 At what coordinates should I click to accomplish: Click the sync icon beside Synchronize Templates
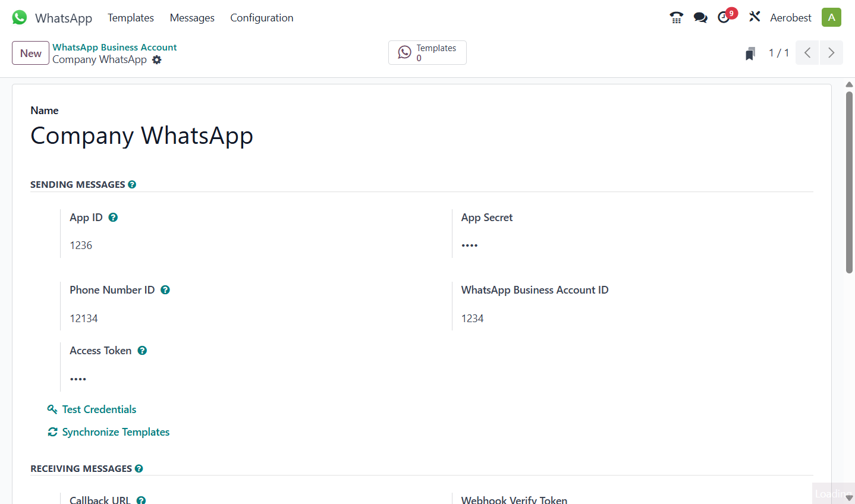click(x=53, y=432)
